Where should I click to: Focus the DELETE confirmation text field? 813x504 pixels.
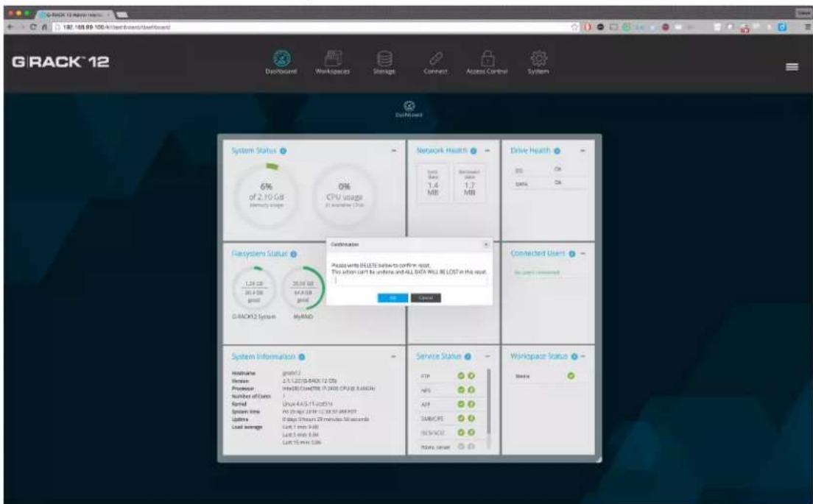tap(409, 280)
